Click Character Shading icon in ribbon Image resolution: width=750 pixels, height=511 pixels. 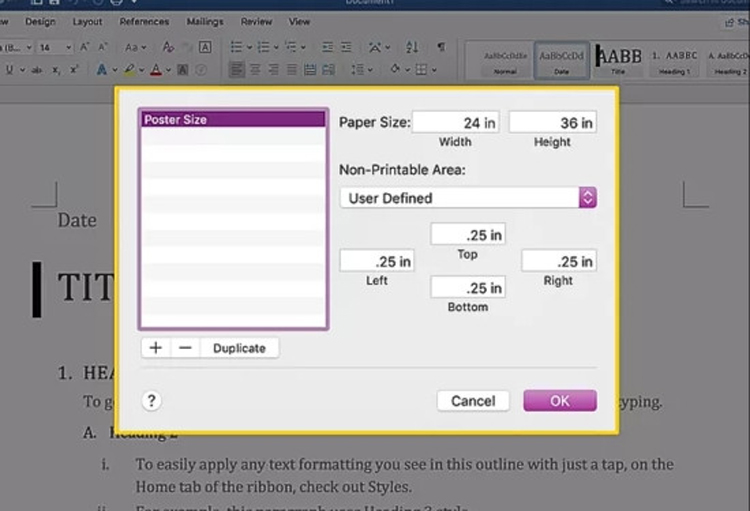click(x=183, y=70)
